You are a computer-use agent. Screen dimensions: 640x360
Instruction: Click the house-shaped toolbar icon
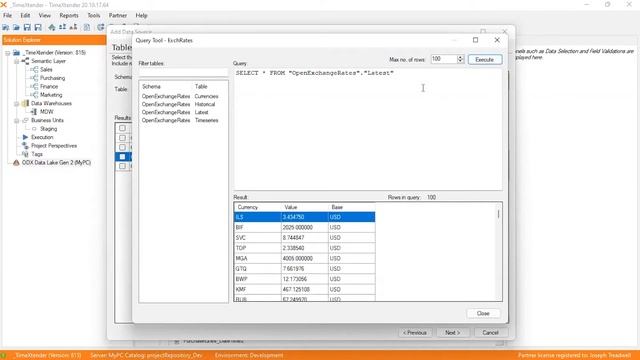click(x=52, y=27)
